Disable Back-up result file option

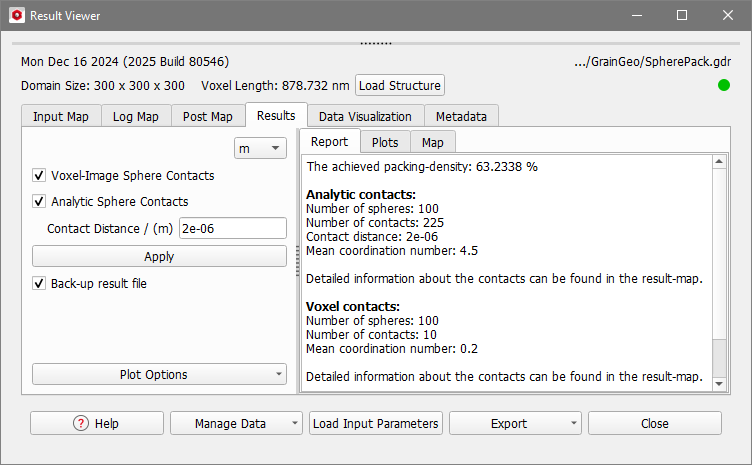tap(39, 283)
